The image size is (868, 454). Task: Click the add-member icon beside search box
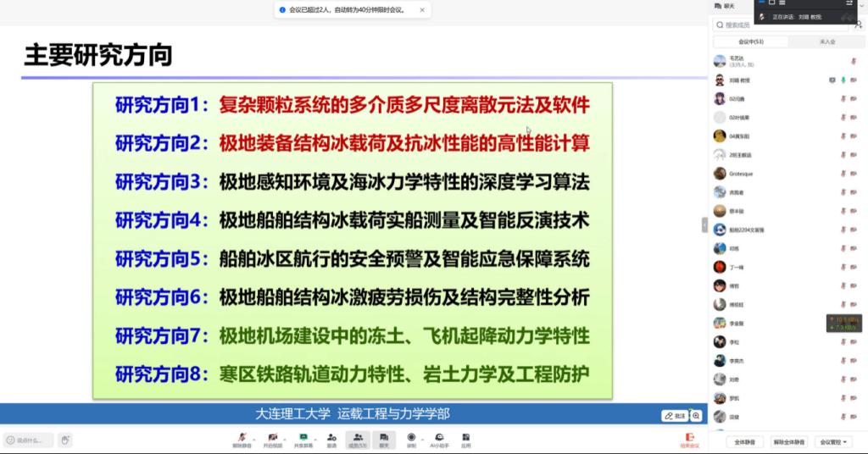(x=858, y=25)
